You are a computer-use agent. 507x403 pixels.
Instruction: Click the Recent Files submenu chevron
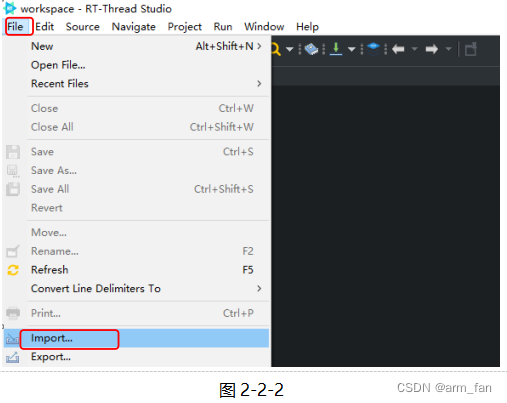[x=259, y=84]
